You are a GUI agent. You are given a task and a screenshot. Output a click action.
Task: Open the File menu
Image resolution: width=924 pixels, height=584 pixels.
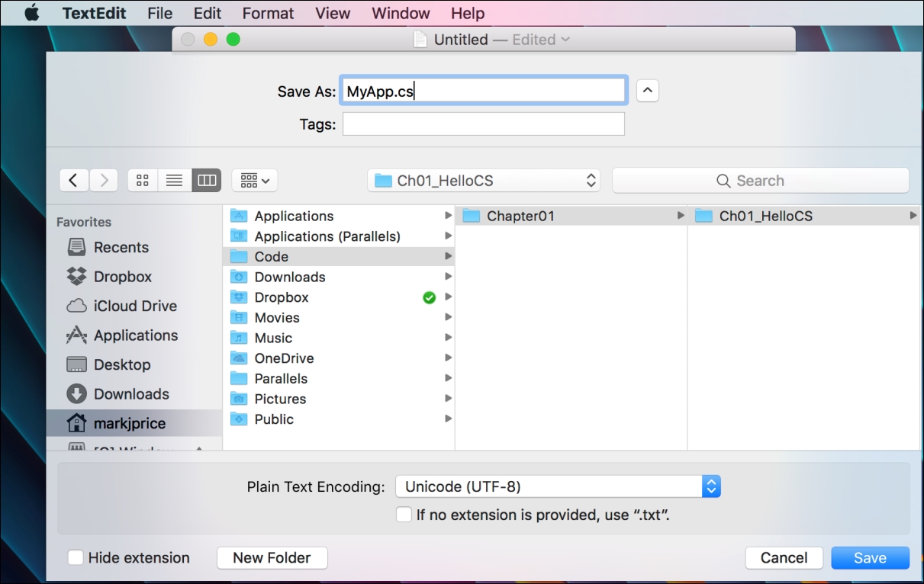coord(160,13)
